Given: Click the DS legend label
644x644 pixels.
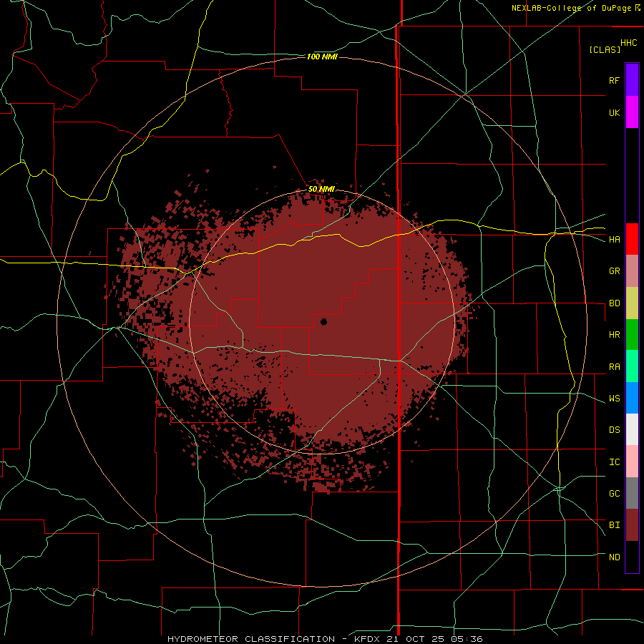Looking at the screenshot, I should click(614, 430).
